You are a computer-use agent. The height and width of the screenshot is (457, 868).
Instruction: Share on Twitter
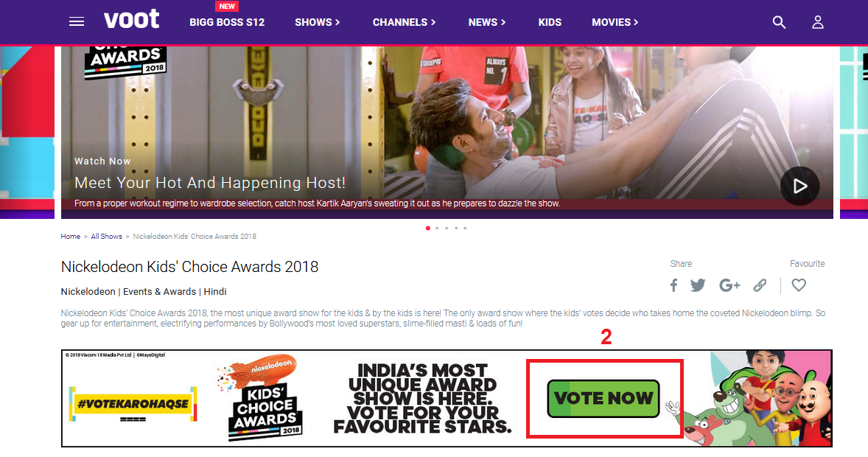click(698, 285)
